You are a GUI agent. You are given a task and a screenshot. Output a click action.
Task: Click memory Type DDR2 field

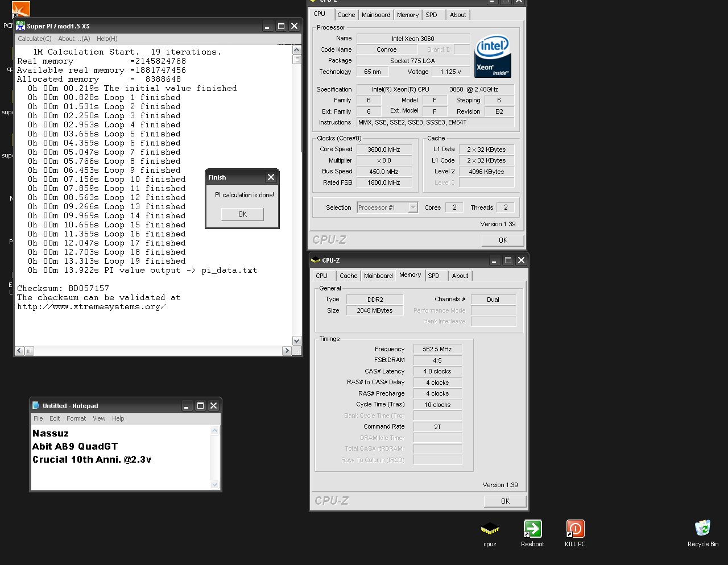375,300
